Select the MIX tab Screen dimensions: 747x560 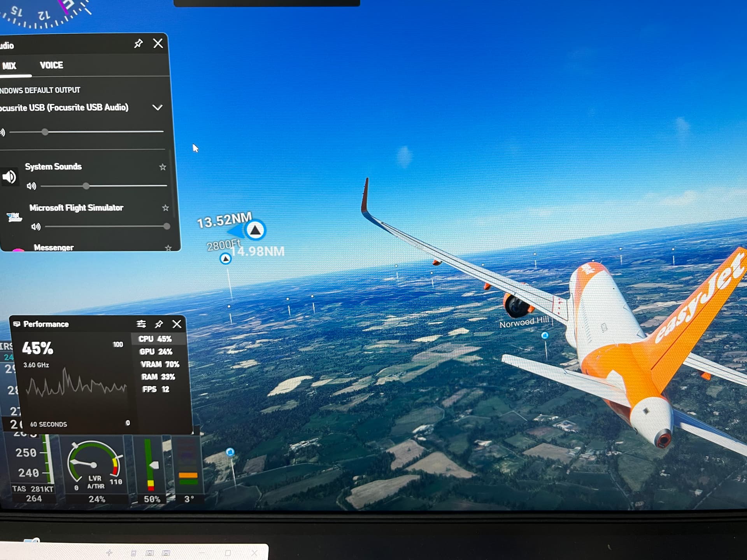pyautogui.click(x=9, y=66)
